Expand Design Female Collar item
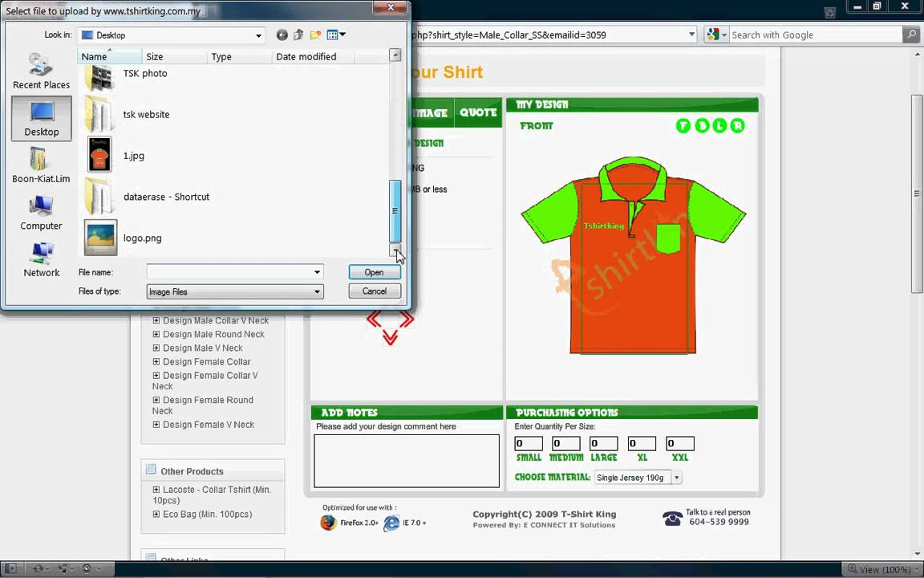This screenshot has width=924, height=578. (x=156, y=361)
